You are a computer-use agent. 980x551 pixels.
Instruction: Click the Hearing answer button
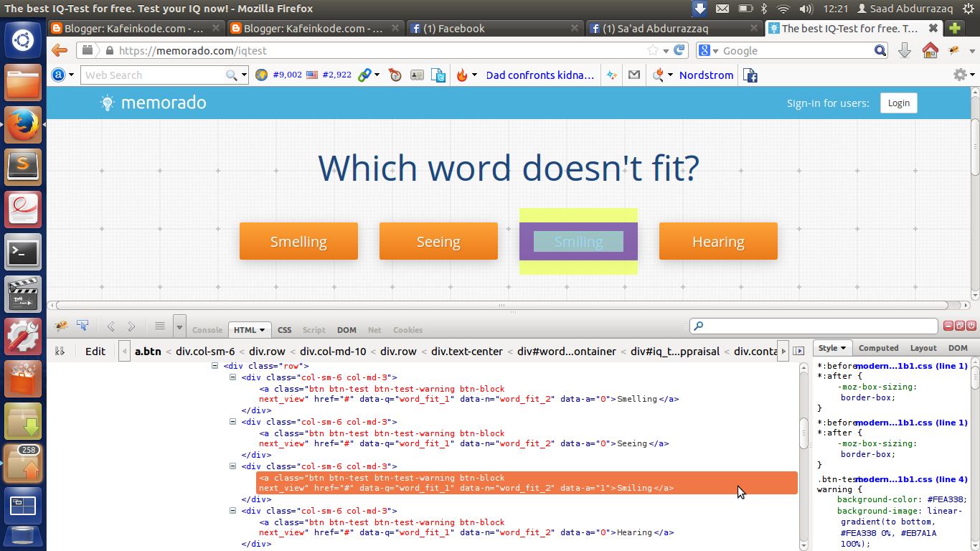click(x=718, y=241)
